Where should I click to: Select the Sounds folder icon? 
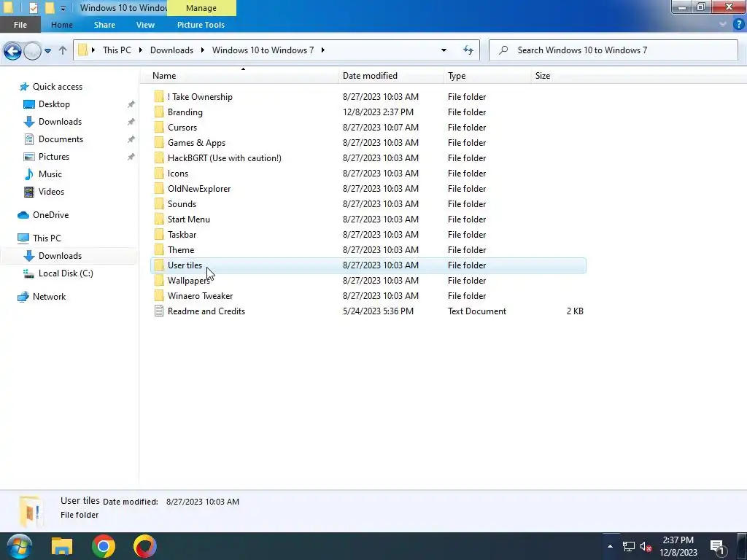(x=159, y=204)
